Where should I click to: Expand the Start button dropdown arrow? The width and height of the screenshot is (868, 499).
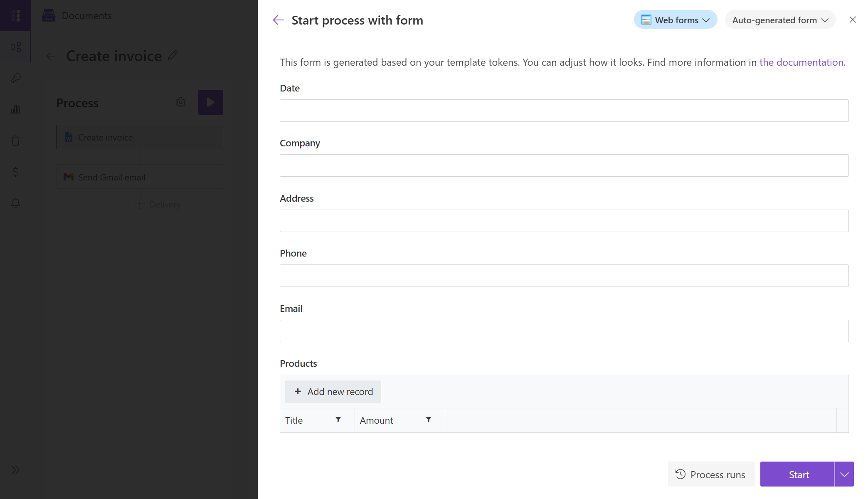pyautogui.click(x=844, y=474)
